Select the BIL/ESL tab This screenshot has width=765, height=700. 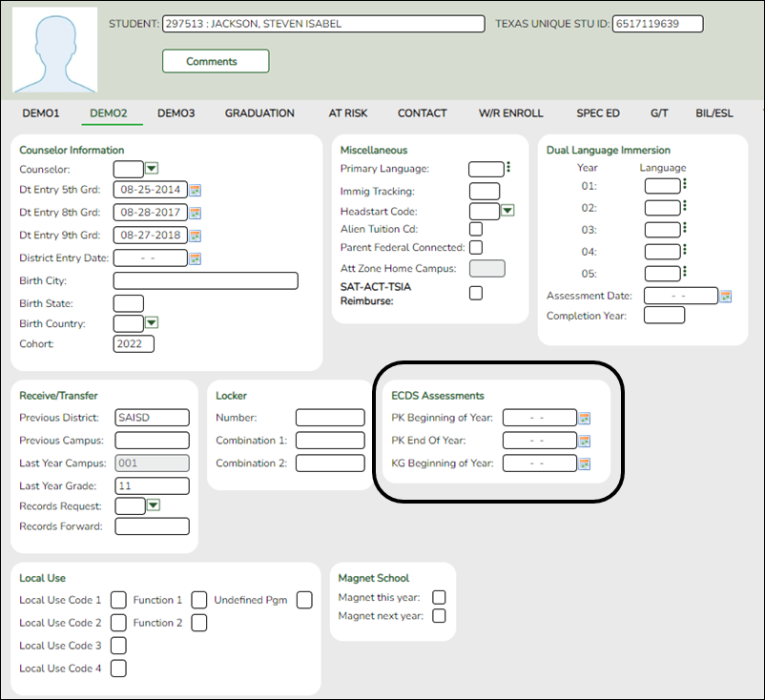tap(714, 113)
